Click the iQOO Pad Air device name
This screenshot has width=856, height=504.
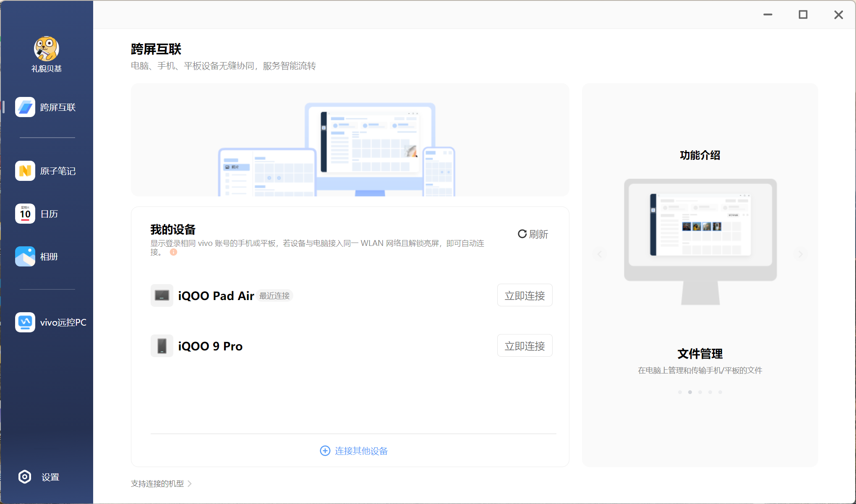coord(216,296)
